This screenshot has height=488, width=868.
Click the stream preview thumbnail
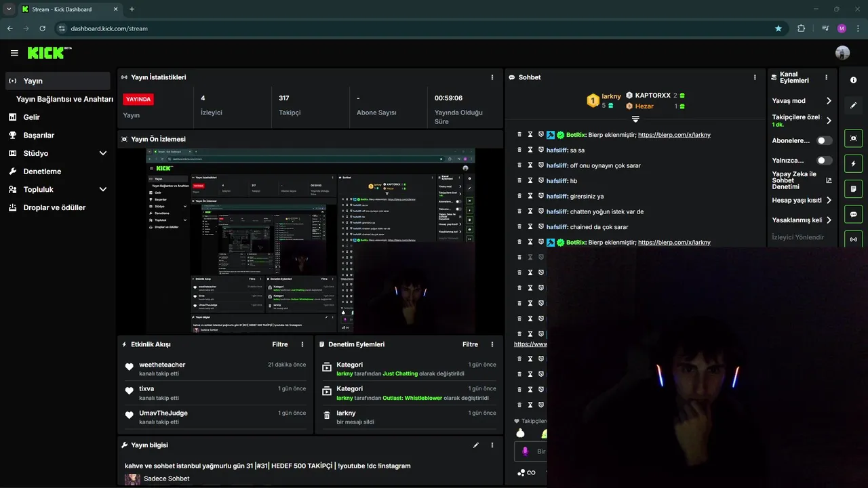(311, 241)
